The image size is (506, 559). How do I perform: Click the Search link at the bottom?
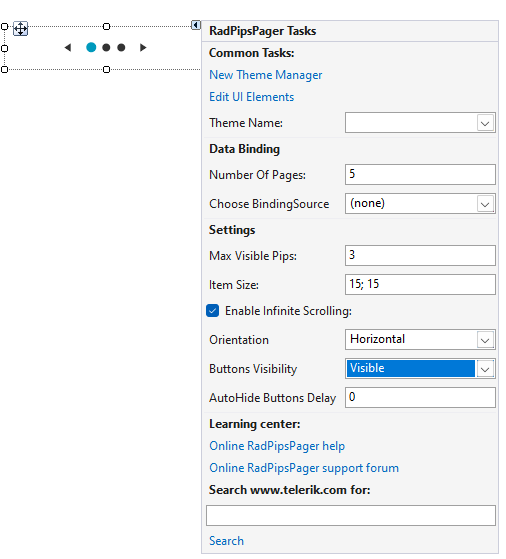click(x=226, y=541)
